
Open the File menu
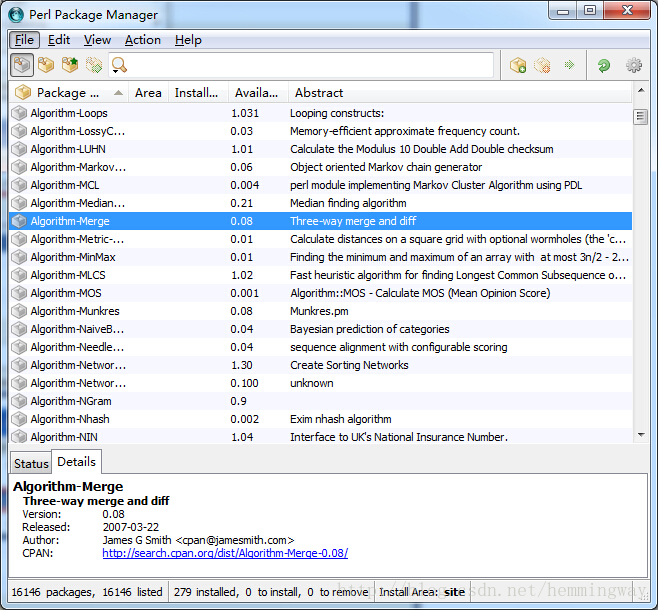click(24, 40)
